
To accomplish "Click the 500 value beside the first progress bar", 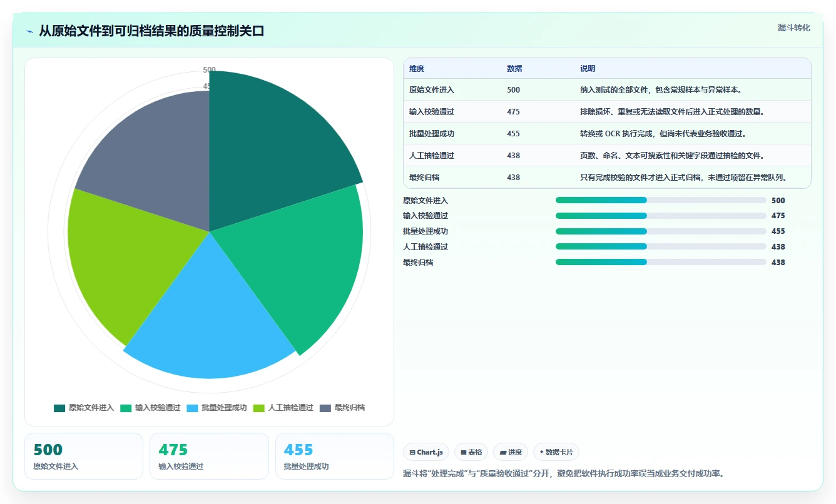I will click(x=778, y=201).
